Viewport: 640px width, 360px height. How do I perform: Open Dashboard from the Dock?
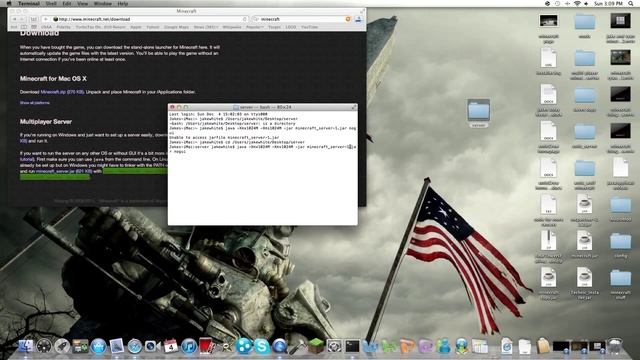44,346
